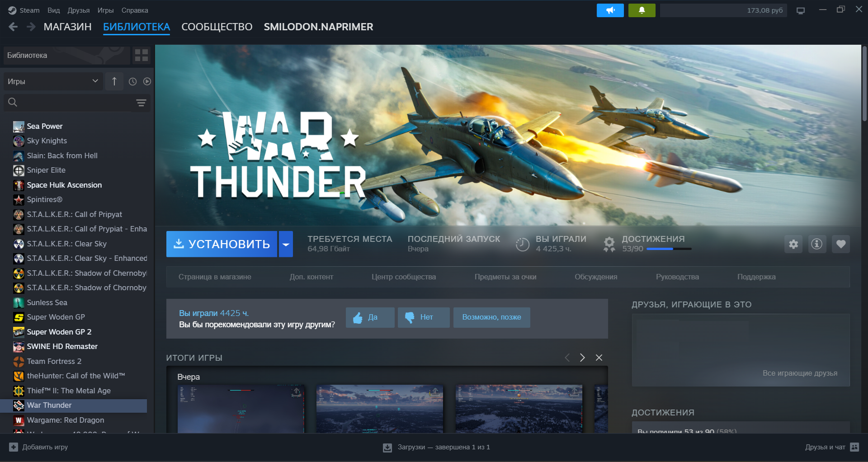The width and height of the screenshot is (868, 462).
Task: Open Предметы за очки link
Action: pos(505,277)
